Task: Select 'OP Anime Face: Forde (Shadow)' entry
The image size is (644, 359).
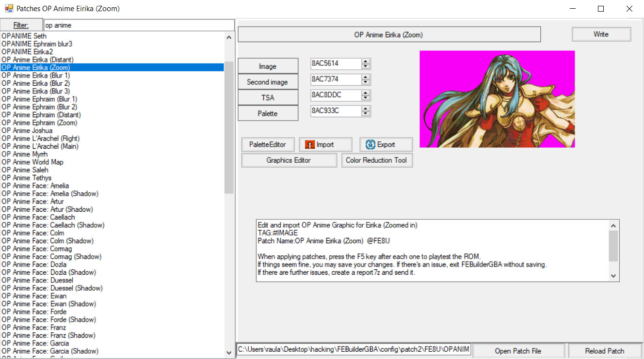Action: tap(113, 320)
